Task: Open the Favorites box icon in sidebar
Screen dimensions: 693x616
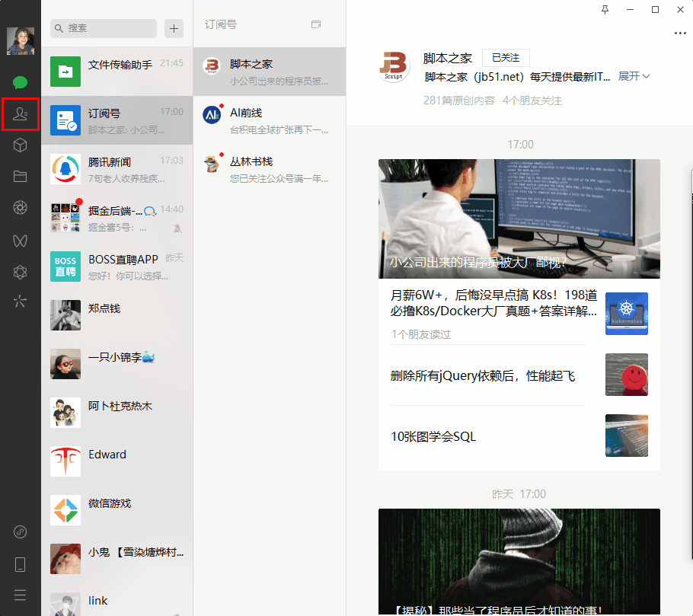Action: point(21,145)
